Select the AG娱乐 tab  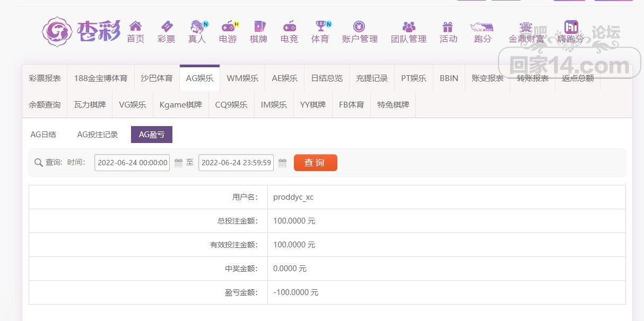[x=199, y=78]
